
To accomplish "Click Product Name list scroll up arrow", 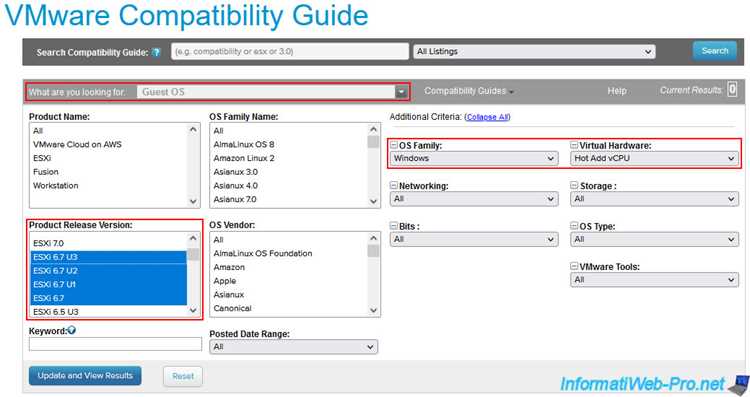I will (193, 130).
